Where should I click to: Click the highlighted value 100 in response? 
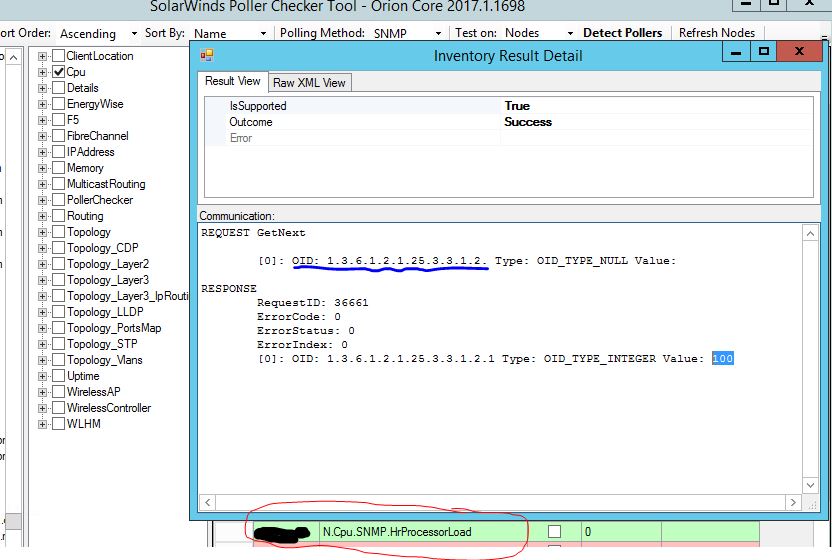(x=722, y=359)
